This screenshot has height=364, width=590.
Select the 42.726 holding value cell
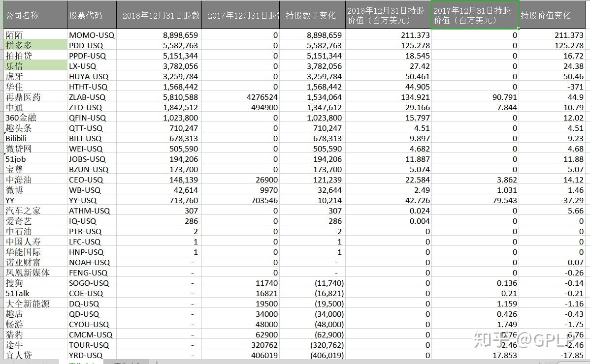pos(388,200)
